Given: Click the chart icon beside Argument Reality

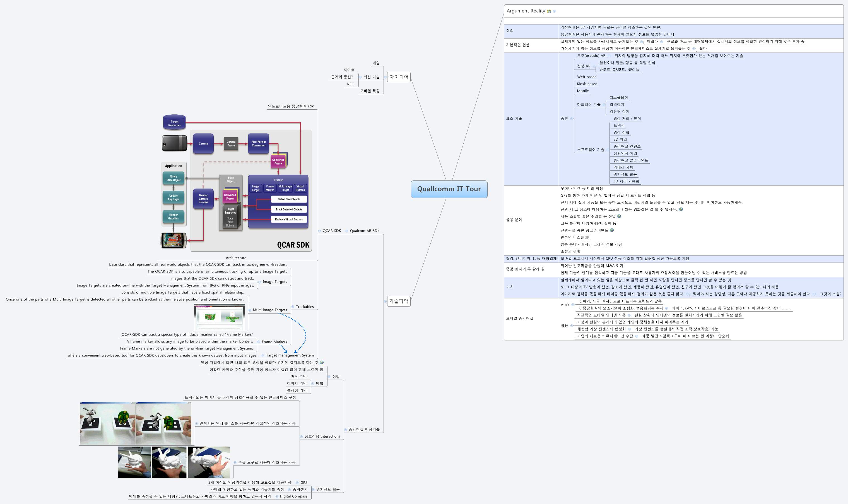Looking at the screenshot, I should [548, 11].
